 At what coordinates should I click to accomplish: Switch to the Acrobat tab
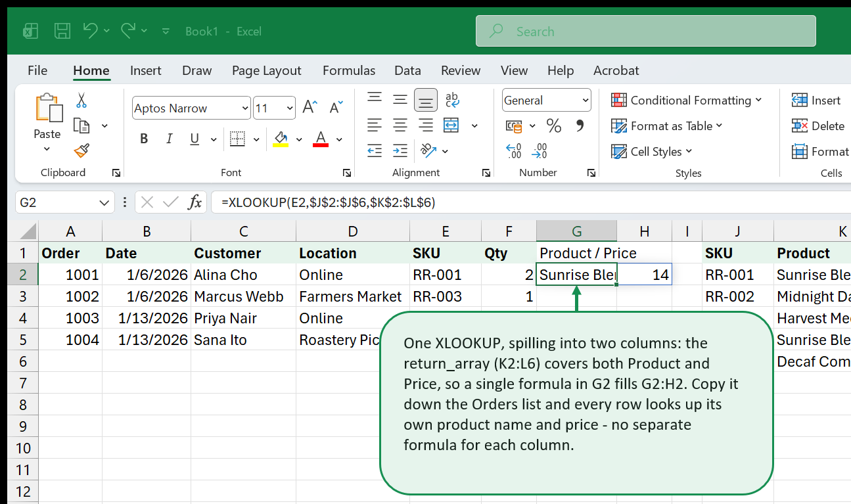616,70
